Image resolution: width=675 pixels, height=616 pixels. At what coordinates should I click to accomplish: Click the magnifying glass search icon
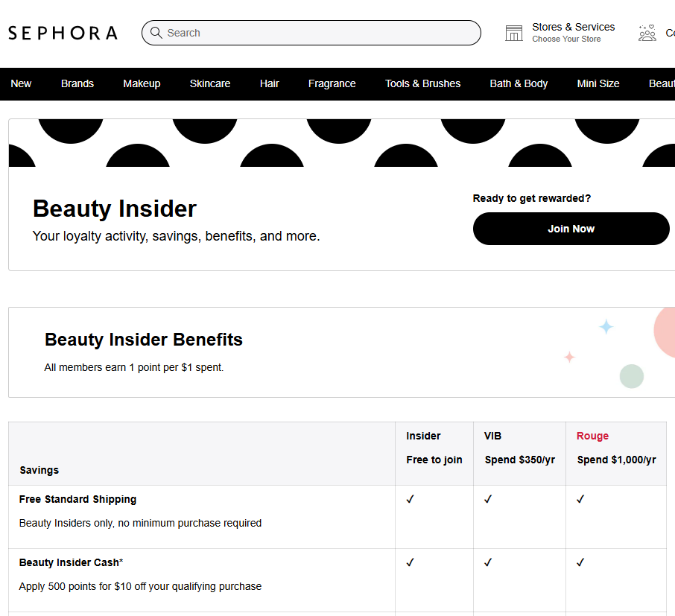click(156, 33)
